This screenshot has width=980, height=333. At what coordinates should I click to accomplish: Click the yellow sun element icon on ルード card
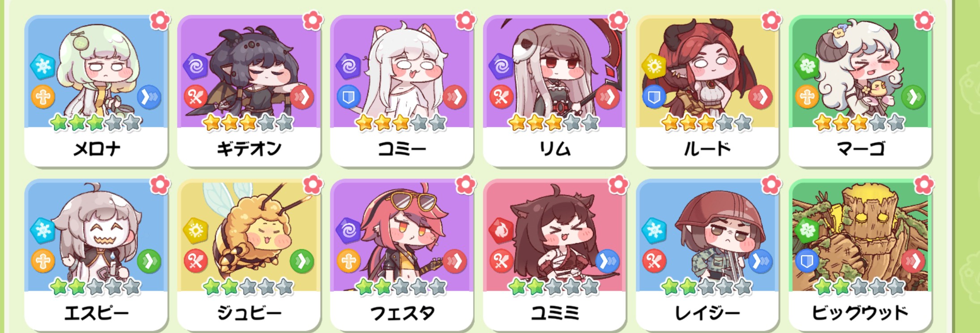tap(654, 66)
